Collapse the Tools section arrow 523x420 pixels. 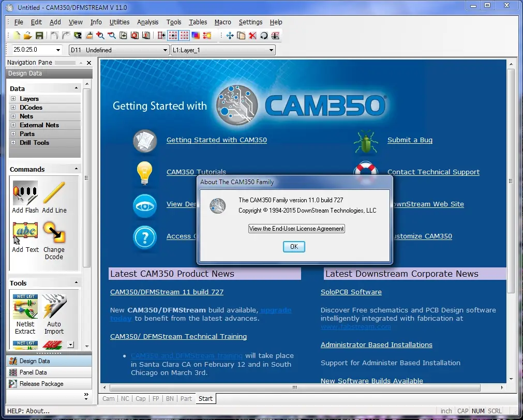pos(77,282)
